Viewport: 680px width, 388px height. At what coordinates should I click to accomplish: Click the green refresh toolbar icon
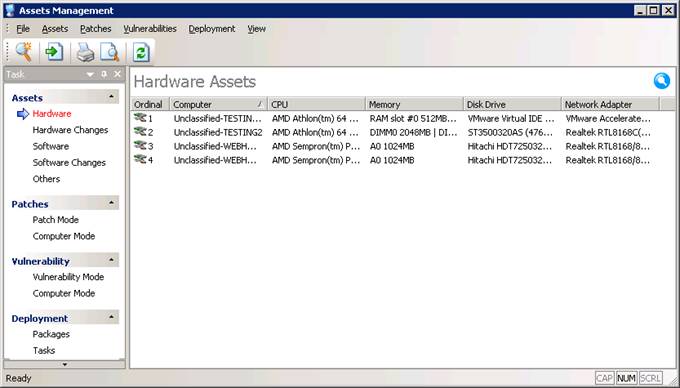(141, 52)
